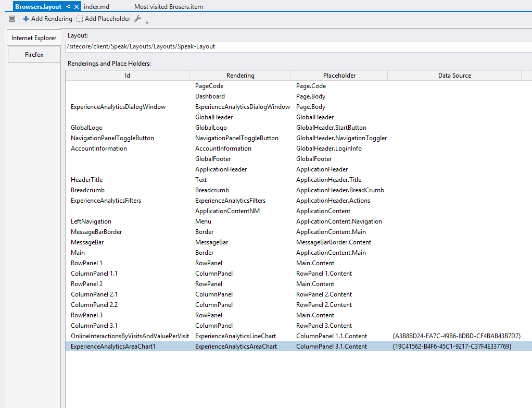Select the Internet Explorer device tab
This screenshot has width=532, height=408.
click(x=34, y=38)
